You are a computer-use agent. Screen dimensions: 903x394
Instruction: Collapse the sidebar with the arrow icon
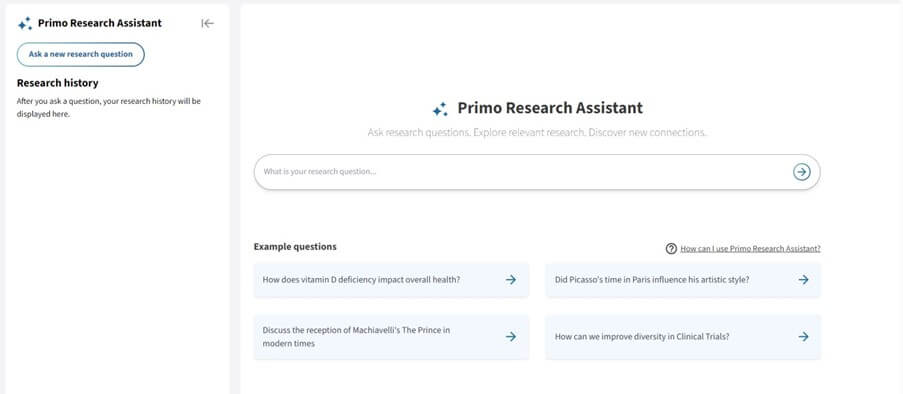tap(207, 24)
